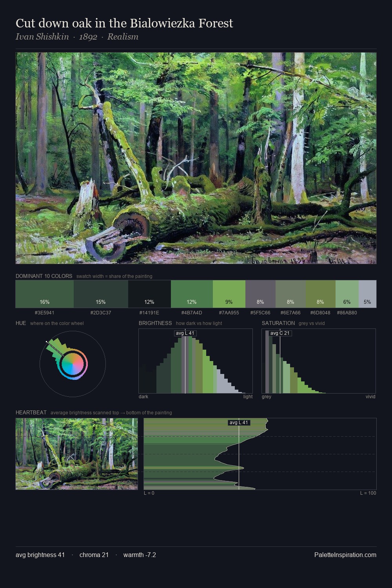Click the 'avg brightness 41' footer stat
The image size is (392, 588).
40,555
